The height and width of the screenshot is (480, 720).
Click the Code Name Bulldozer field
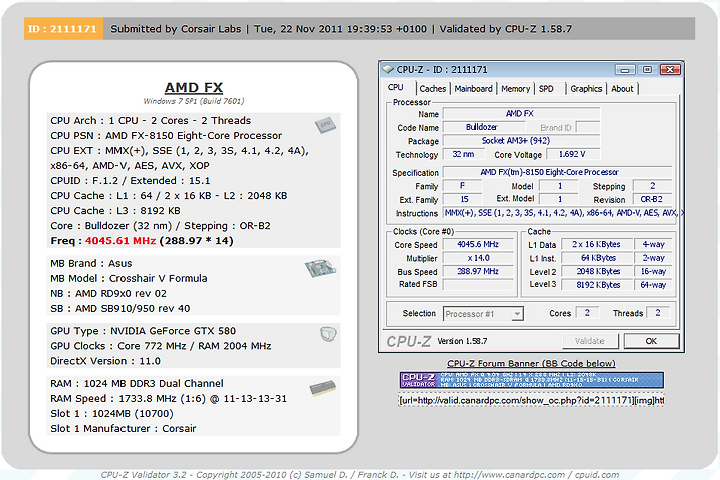point(482,127)
